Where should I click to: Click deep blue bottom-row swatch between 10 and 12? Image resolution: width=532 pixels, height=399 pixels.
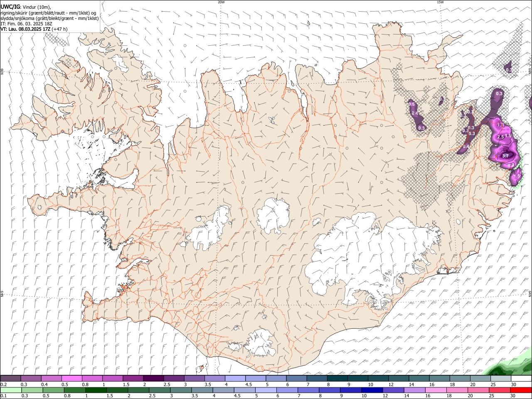[372, 390]
